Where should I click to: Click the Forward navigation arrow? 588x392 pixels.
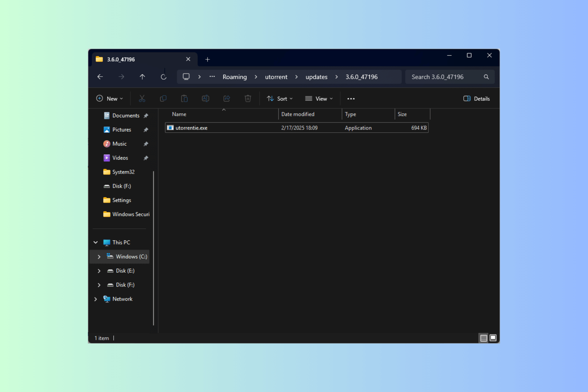coord(121,77)
